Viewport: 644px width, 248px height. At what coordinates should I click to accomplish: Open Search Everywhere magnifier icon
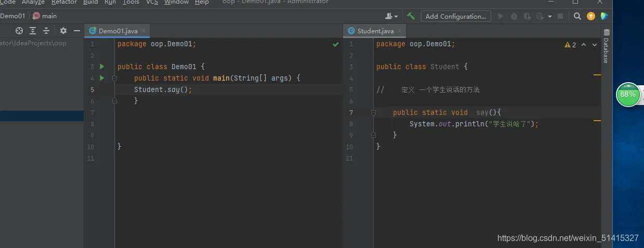[x=577, y=16]
